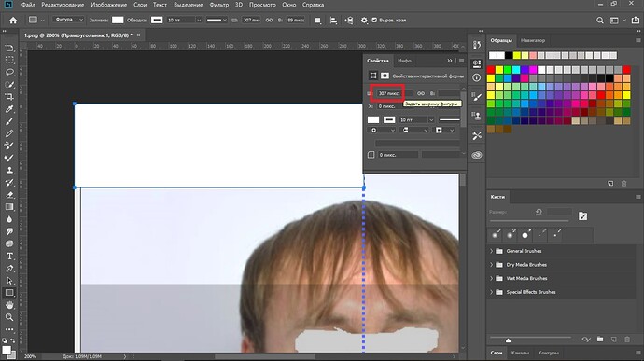Switch to the Инфо tab
644x361 pixels.
click(x=404, y=61)
